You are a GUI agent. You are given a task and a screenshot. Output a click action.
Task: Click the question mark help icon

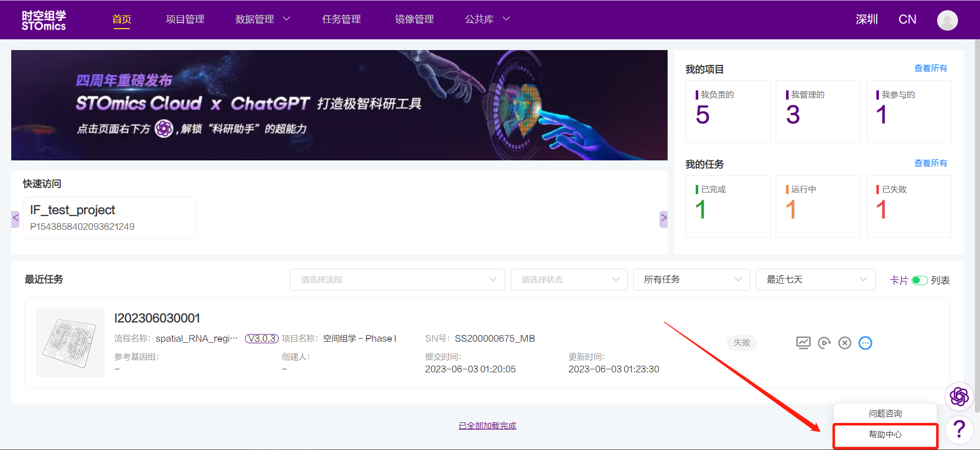(959, 430)
